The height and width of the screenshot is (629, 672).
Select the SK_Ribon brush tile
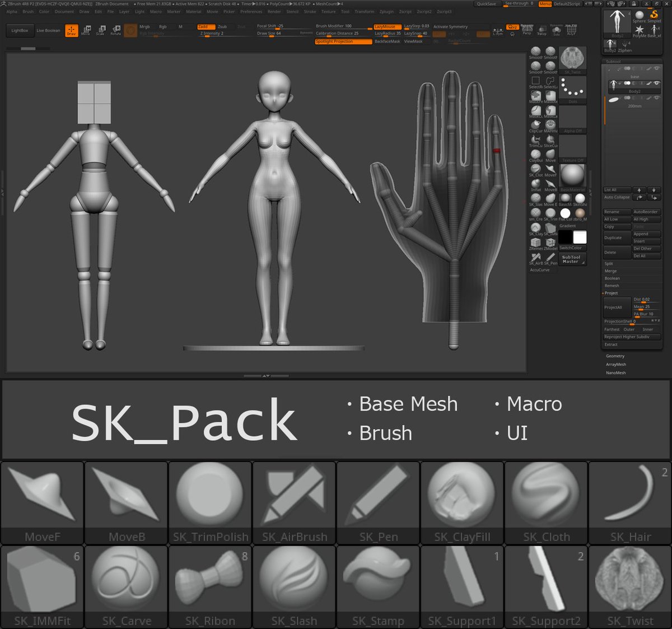[x=210, y=586]
